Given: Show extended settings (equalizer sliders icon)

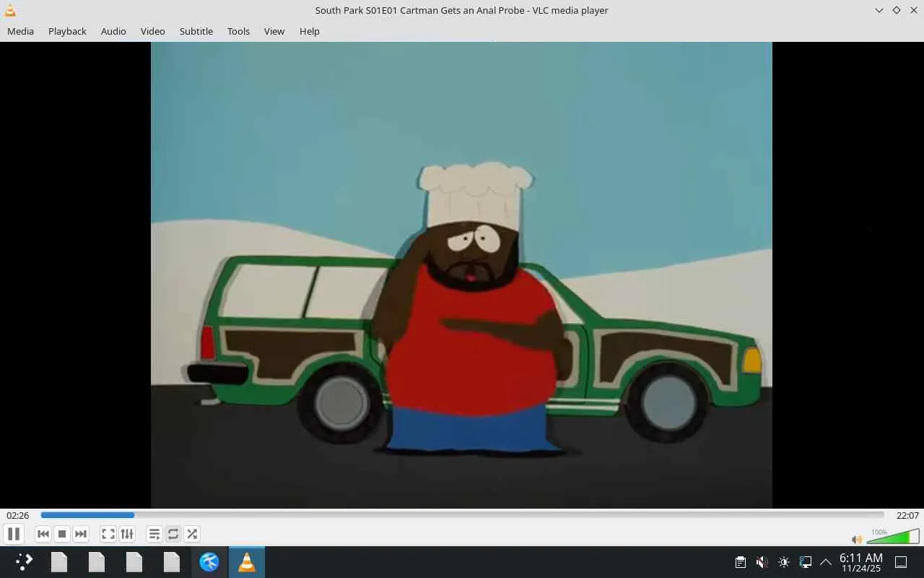Looking at the screenshot, I should (x=127, y=534).
